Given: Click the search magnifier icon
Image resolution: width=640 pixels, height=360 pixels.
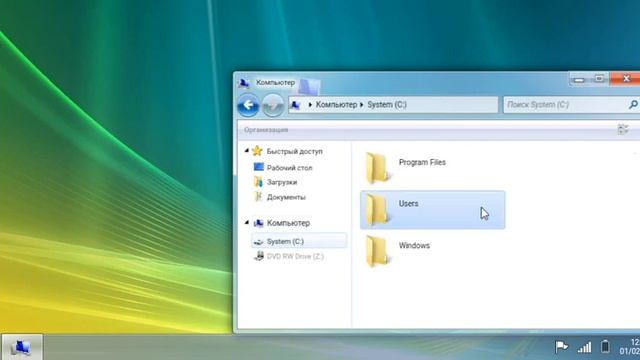Looking at the screenshot, I should pos(633,105).
